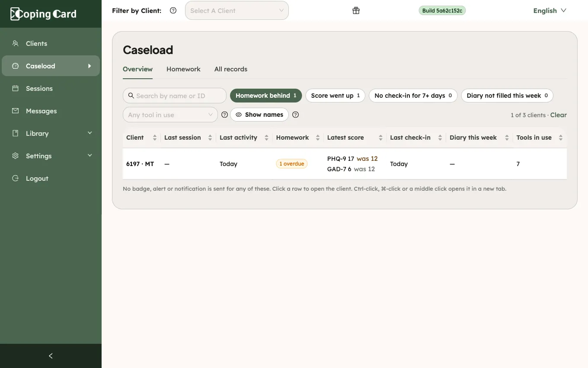This screenshot has height=368, width=588.
Task: Open the Any tool in use dropdown
Action: point(170,115)
